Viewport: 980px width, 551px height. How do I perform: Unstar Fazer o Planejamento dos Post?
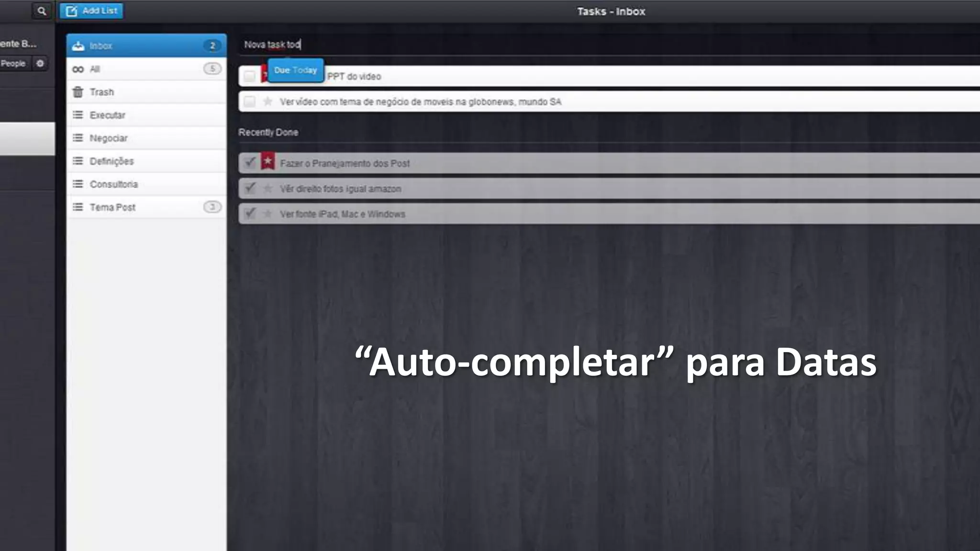(x=268, y=161)
